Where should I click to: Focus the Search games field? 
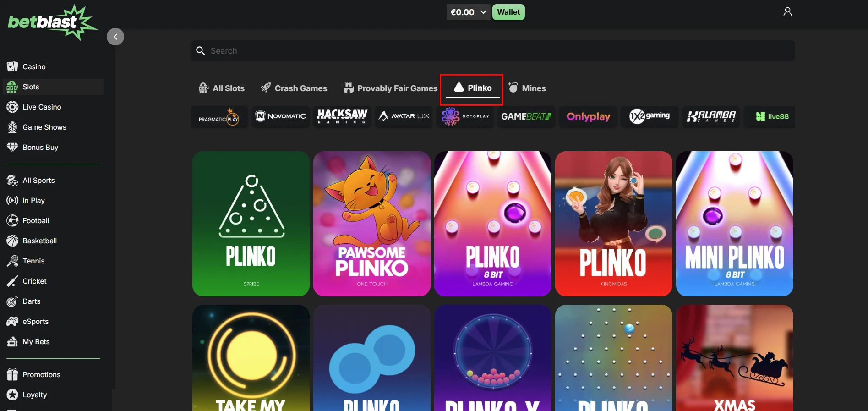click(x=493, y=51)
